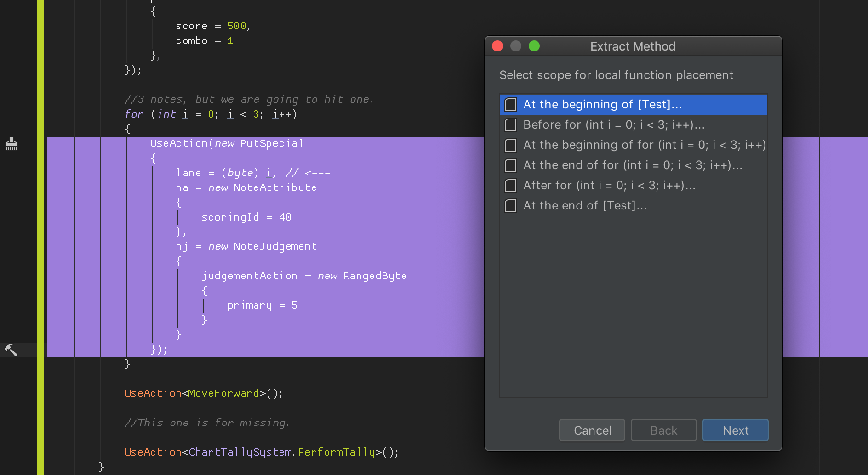Click icon beside 'After for' entry
The image size is (868, 475).
[510, 186]
